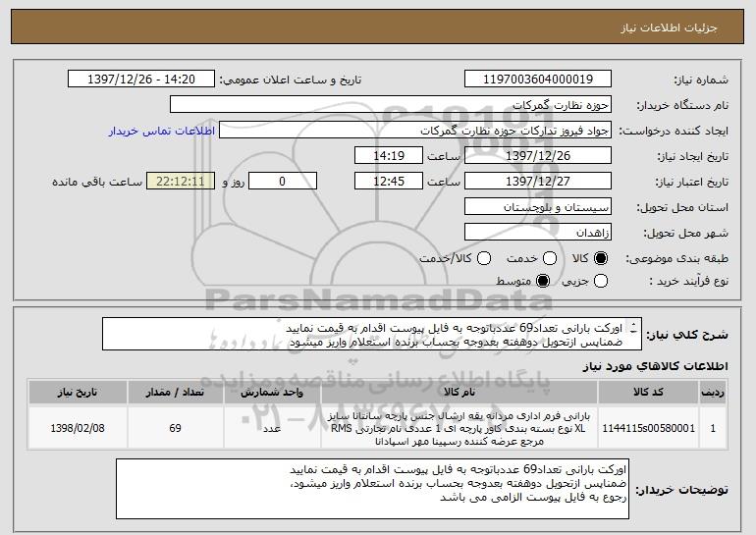The width and height of the screenshot is (756, 535).
Task: Click the توضیحات خریدار text area
Action: [372, 489]
